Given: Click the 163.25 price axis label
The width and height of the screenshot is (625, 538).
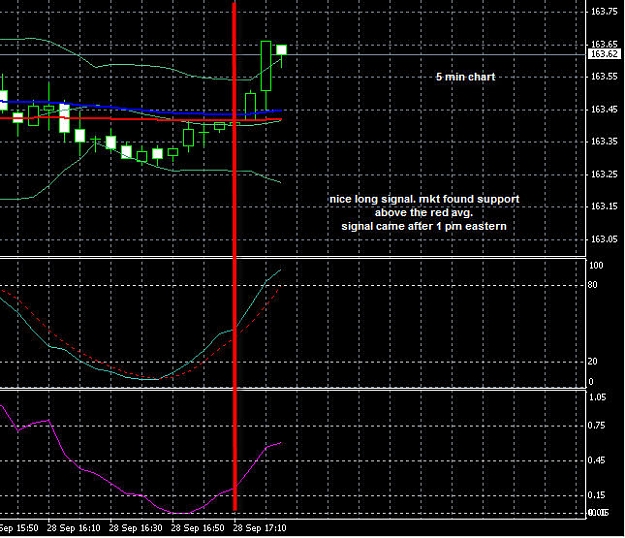Looking at the screenshot, I should tap(604, 174).
